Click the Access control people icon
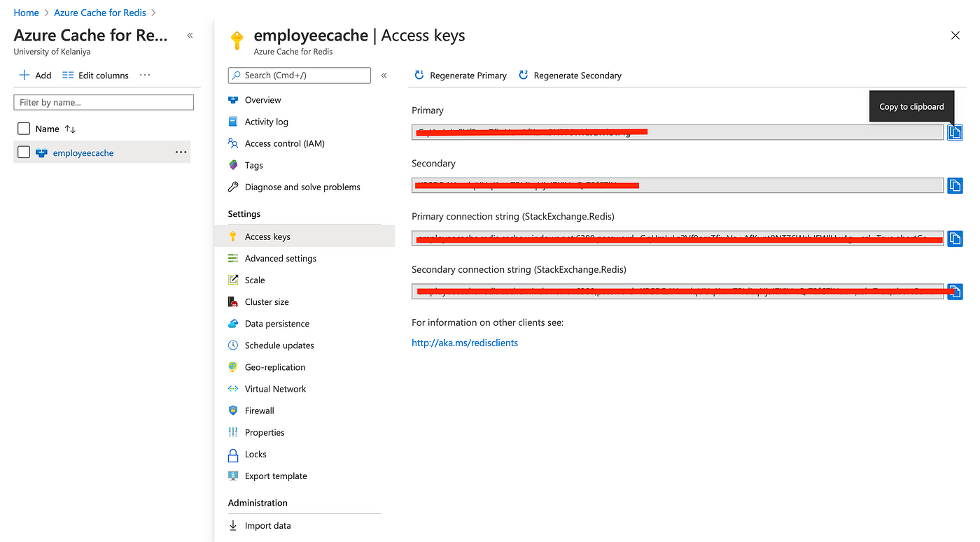The width and height of the screenshot is (980, 542). pyautogui.click(x=233, y=143)
